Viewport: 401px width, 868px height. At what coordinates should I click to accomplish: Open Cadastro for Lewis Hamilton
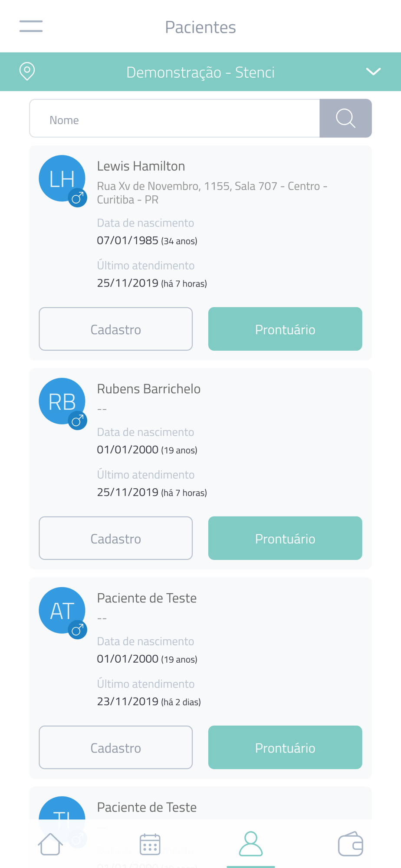coord(116,329)
